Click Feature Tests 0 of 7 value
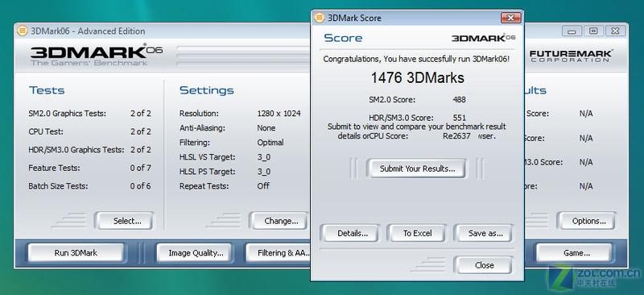Screen dimensions: 644x295 tap(140, 168)
